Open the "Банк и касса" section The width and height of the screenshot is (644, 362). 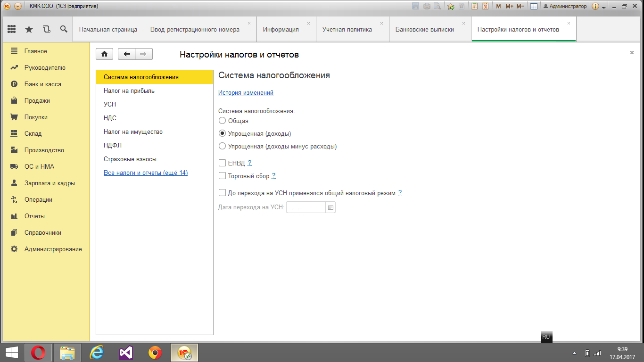tap(42, 84)
